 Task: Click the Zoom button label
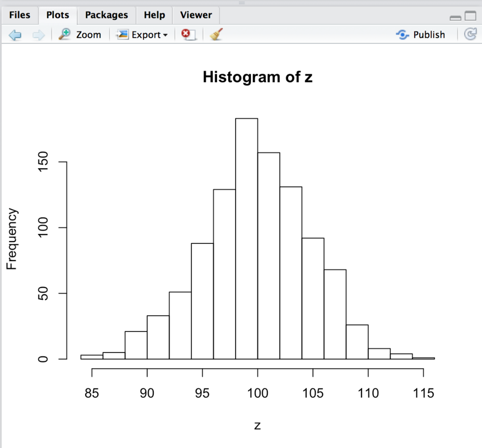[89, 35]
